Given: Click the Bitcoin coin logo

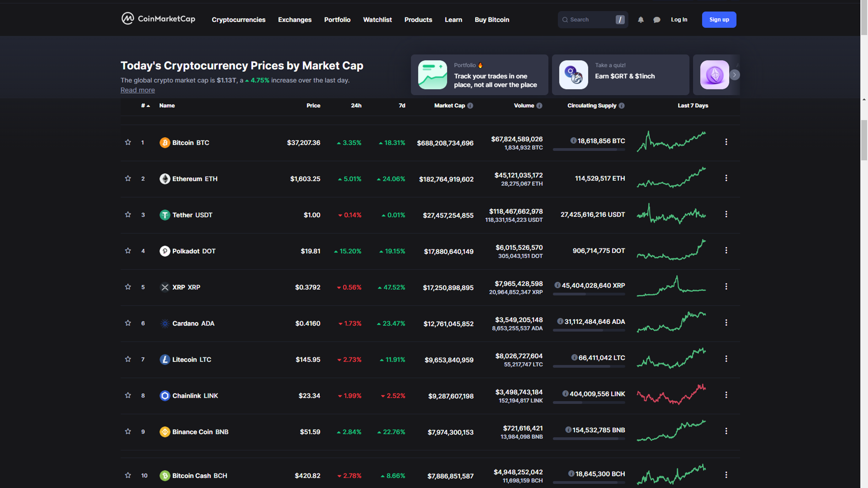Looking at the screenshot, I should coord(165,143).
